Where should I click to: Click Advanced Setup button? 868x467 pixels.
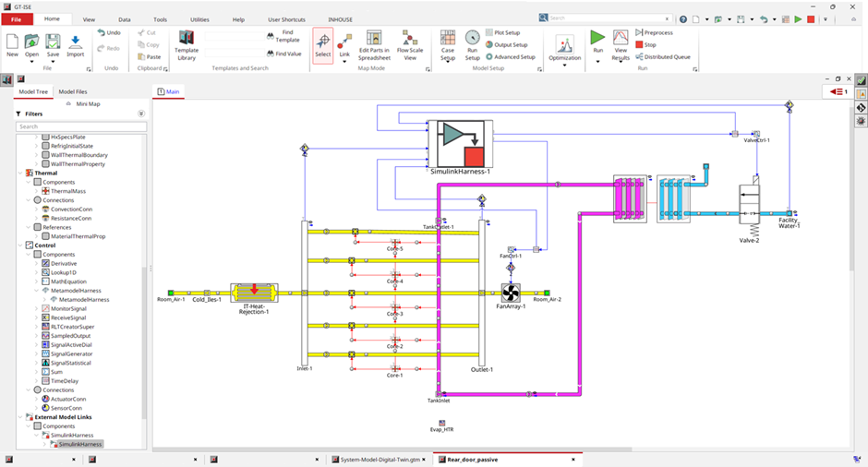510,57
